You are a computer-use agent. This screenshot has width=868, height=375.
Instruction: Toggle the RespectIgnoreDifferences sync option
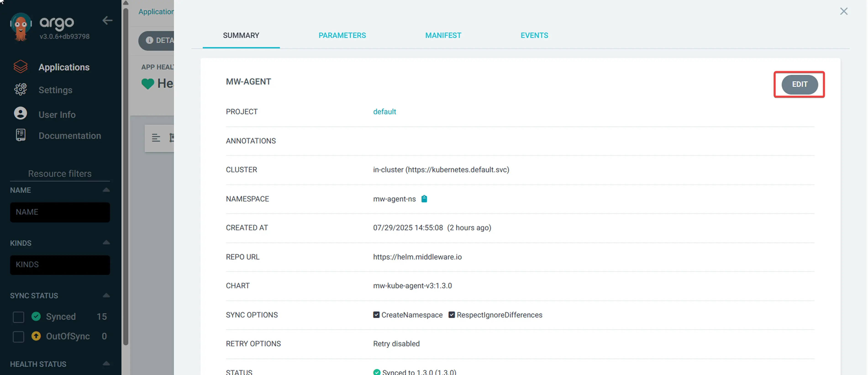point(452,315)
